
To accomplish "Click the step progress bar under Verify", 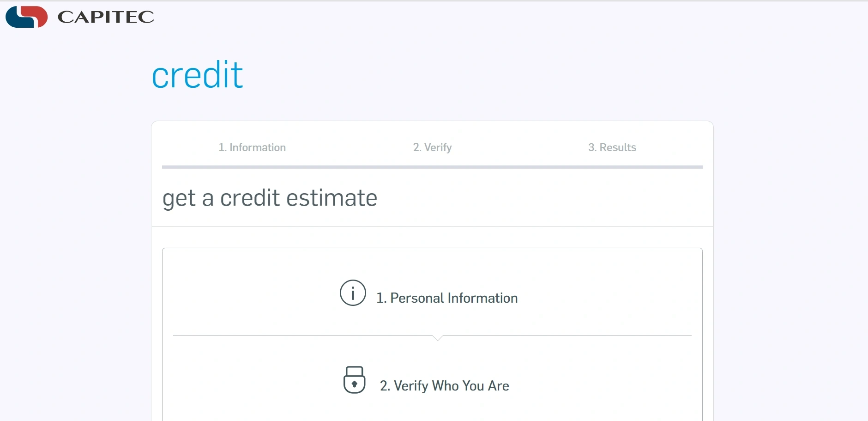I will (432, 167).
